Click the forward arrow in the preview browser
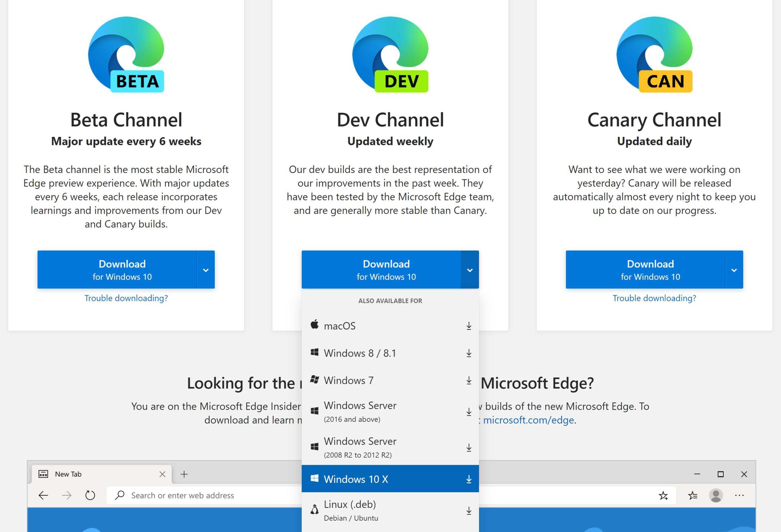Screen dimensions: 781x532 [67, 495]
